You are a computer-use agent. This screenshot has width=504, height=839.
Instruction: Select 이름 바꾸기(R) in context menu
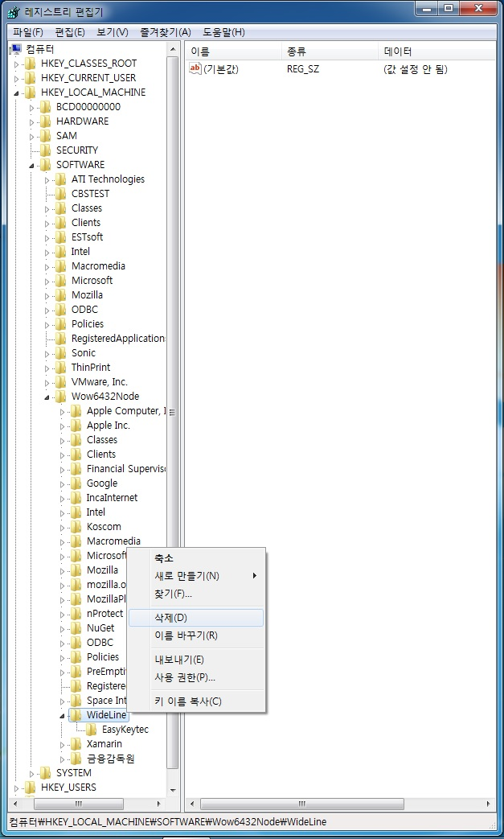pyautogui.click(x=186, y=635)
